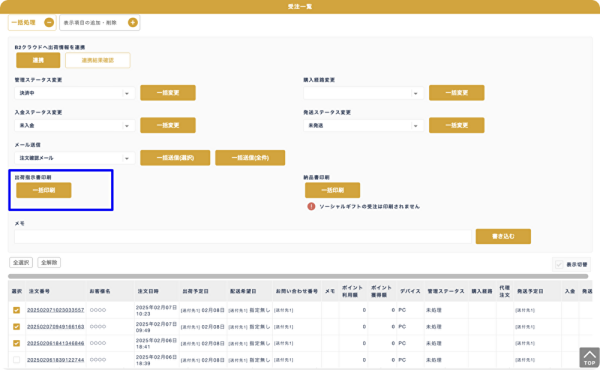Image resolution: width=600 pixels, height=370 pixels.
Task: Open 発送ステータス変更 dropdown showing 未発送
Action: point(363,126)
